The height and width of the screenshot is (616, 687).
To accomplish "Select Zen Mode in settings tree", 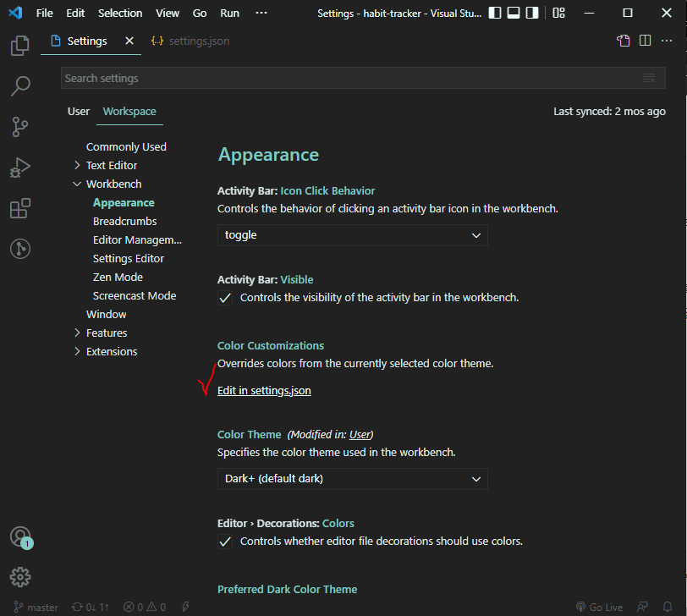I will click(x=118, y=278).
